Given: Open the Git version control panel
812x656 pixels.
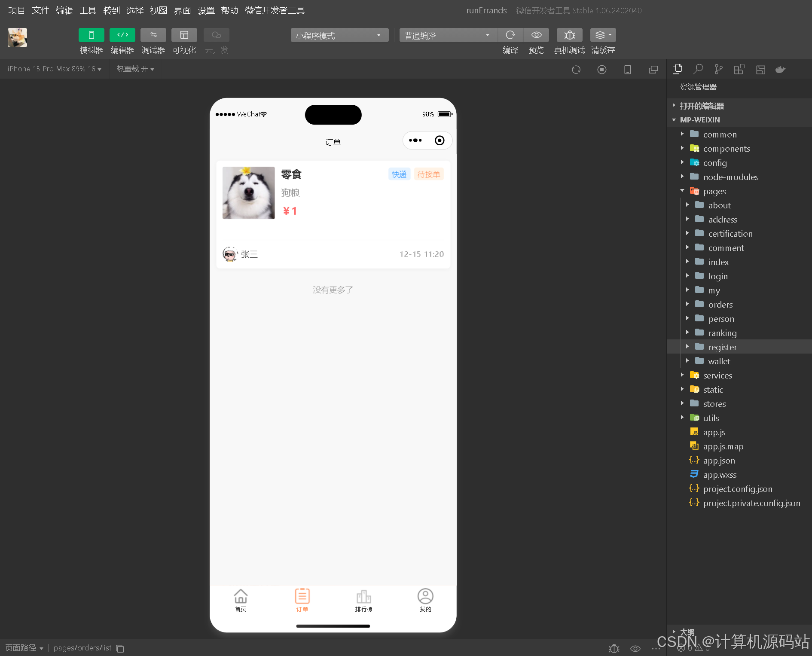Looking at the screenshot, I should point(718,69).
